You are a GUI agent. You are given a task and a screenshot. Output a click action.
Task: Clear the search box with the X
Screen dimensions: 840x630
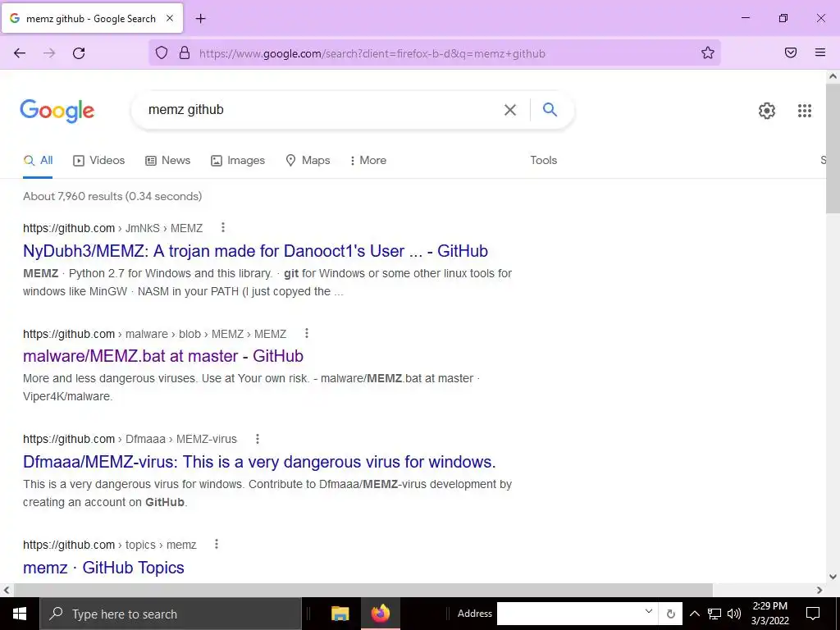pos(510,110)
